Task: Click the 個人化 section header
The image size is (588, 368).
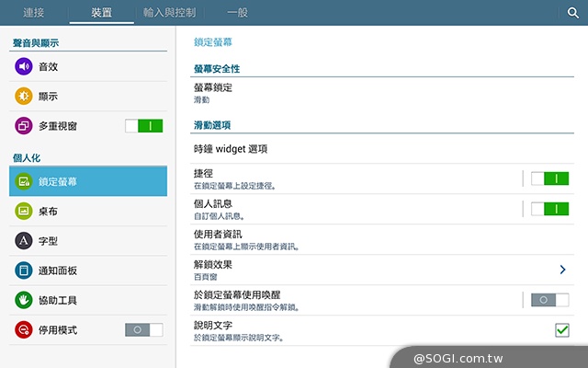Action: [x=27, y=158]
